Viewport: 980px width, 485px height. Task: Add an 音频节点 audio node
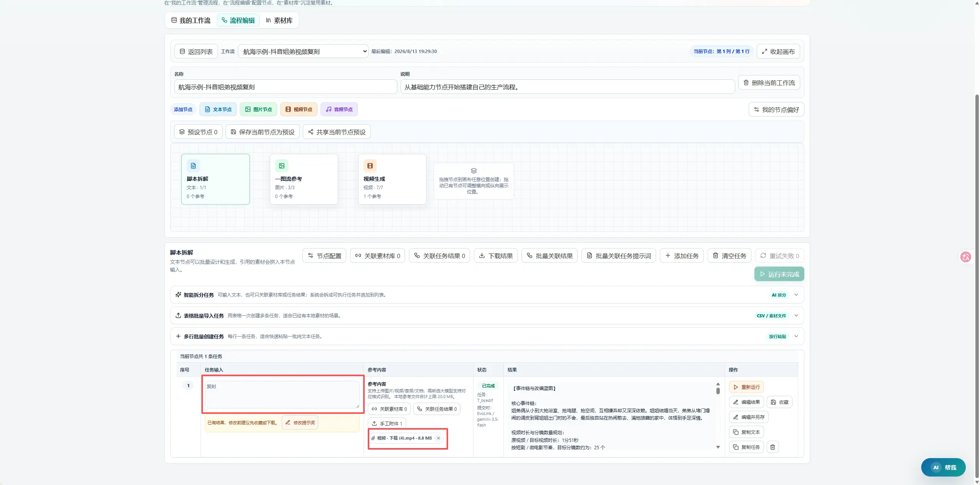[x=339, y=110]
